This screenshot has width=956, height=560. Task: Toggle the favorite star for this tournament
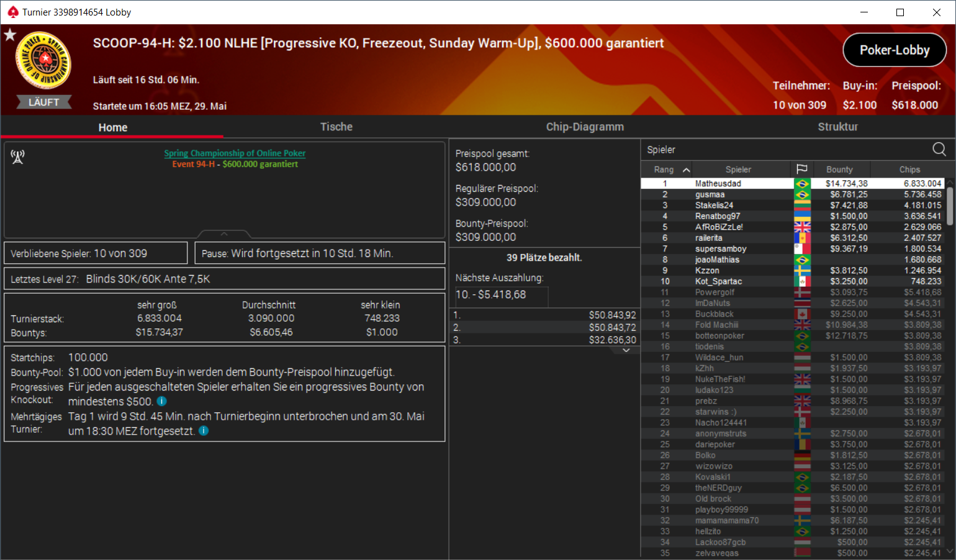click(10, 35)
